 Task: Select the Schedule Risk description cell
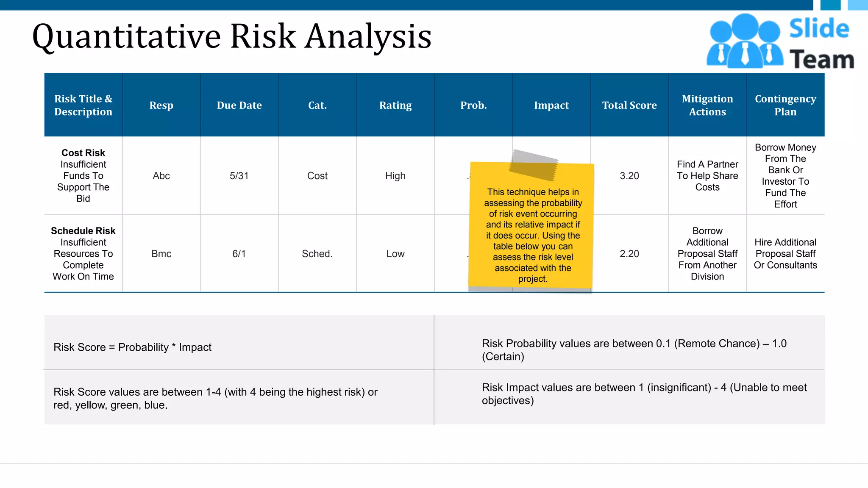point(83,253)
